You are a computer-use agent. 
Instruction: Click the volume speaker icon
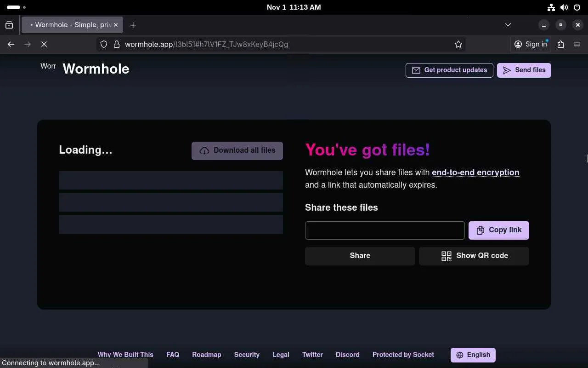point(564,7)
